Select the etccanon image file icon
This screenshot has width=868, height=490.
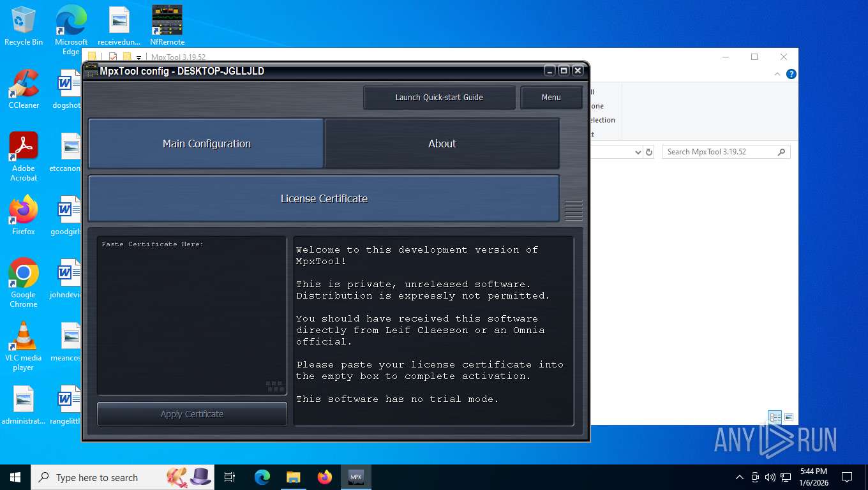(x=66, y=152)
